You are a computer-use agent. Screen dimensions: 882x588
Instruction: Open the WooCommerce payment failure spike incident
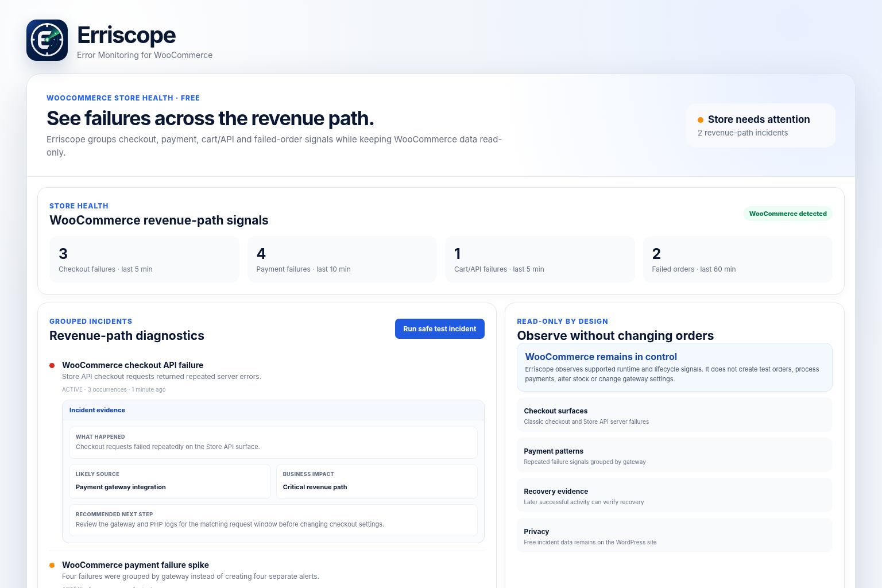coord(136,565)
